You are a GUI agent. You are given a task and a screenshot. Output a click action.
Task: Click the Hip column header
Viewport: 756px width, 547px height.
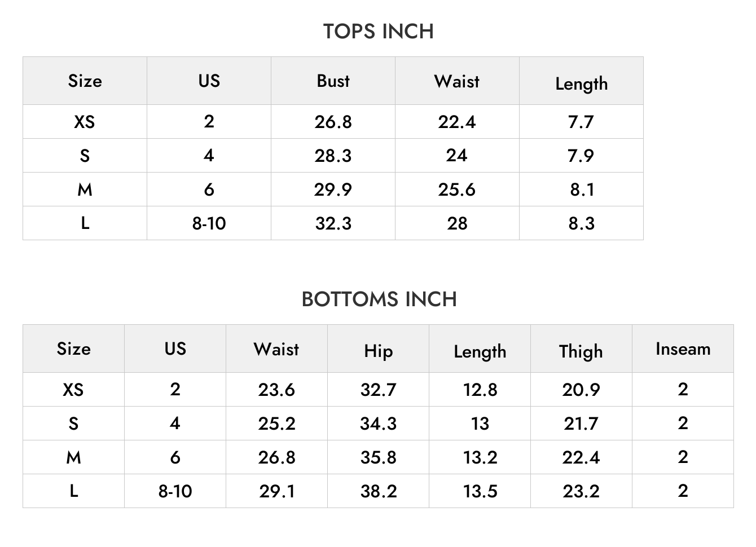click(378, 351)
